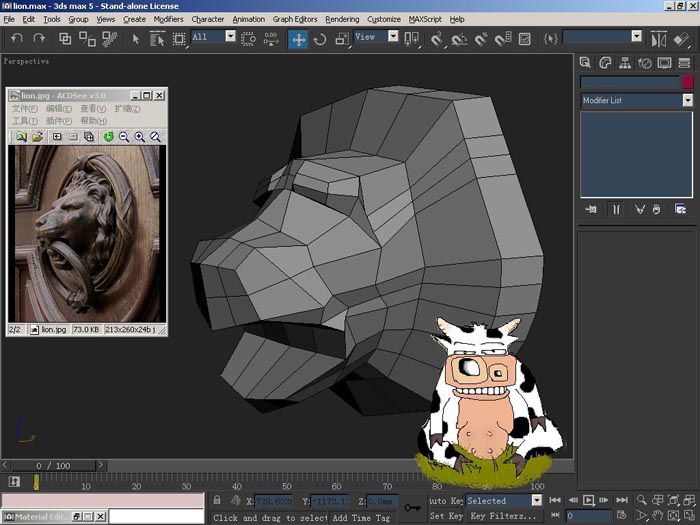Open ACDSee 文件(F) menu
This screenshot has width=700, height=525.
(x=24, y=108)
